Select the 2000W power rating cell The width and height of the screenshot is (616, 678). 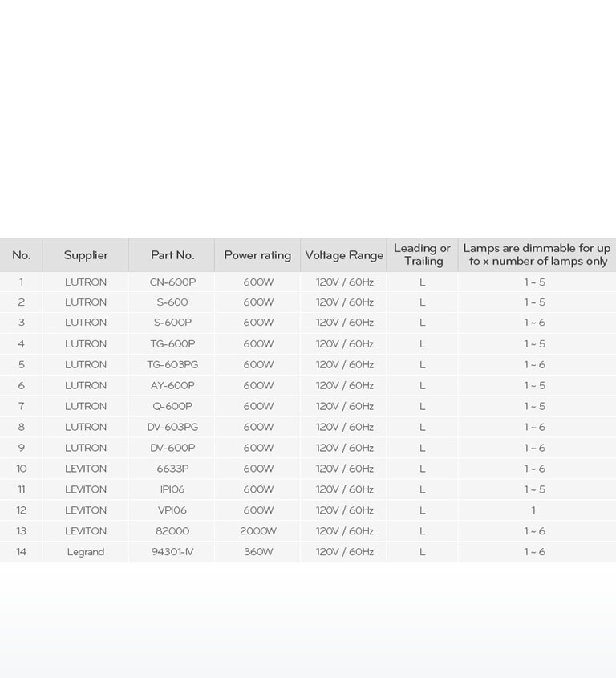(x=257, y=531)
